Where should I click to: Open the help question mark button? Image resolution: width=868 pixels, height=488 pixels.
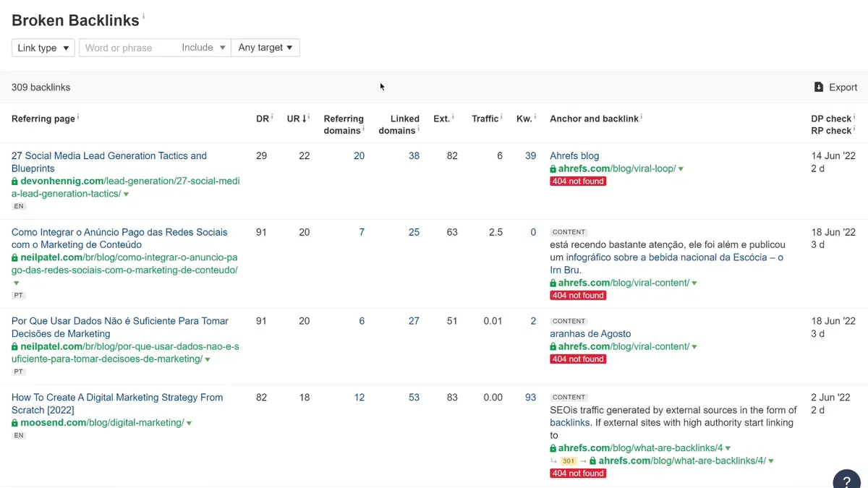click(x=846, y=481)
